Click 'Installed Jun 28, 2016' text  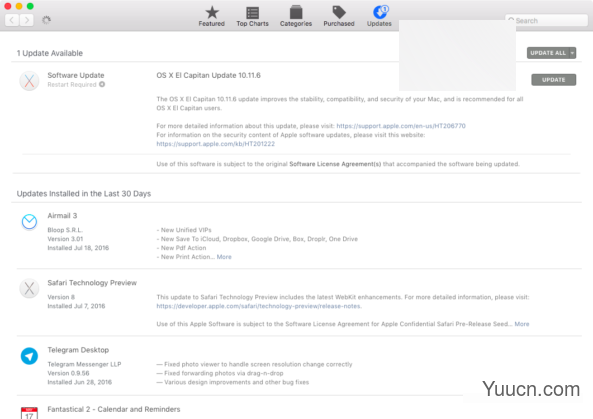pyautogui.click(x=79, y=382)
